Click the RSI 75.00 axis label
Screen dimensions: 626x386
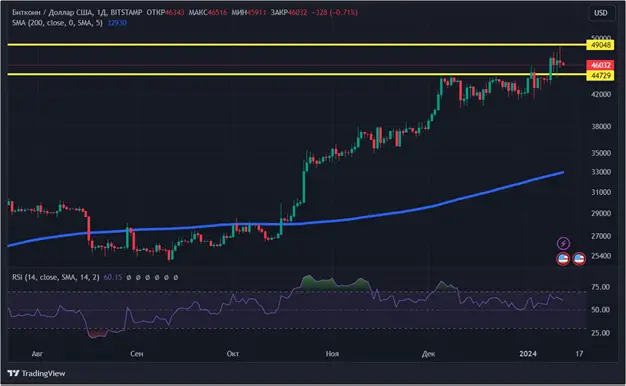[x=600, y=287]
